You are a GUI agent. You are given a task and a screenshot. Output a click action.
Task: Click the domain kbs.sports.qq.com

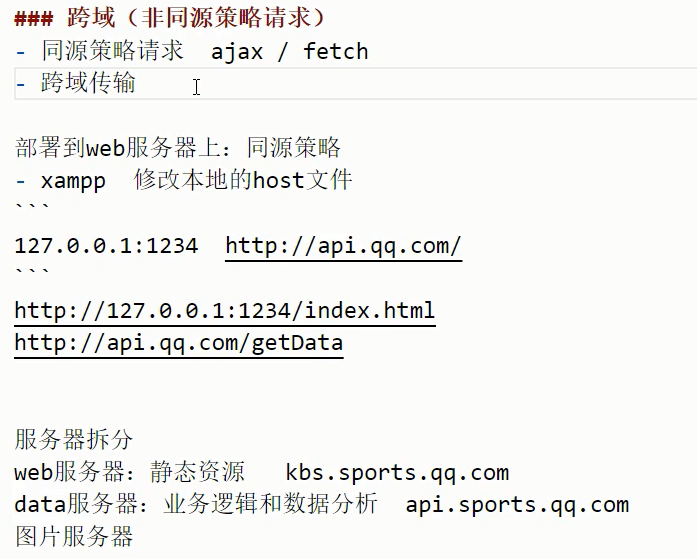coord(397,473)
